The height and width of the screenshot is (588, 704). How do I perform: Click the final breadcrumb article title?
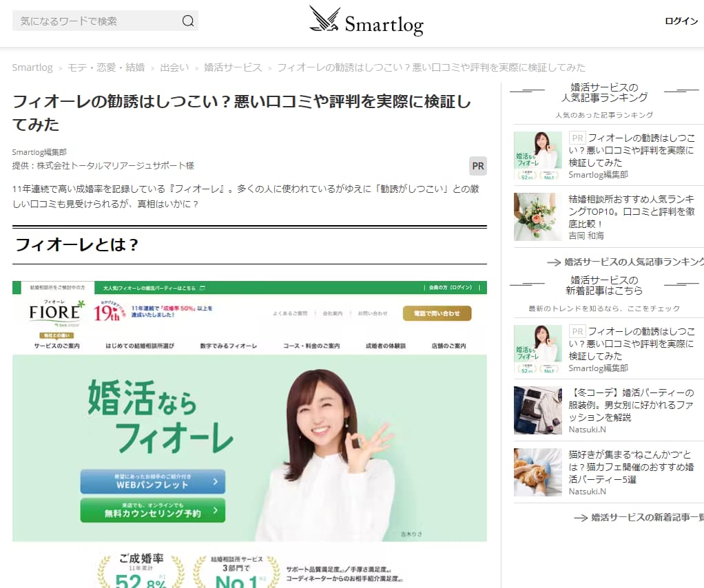431,67
